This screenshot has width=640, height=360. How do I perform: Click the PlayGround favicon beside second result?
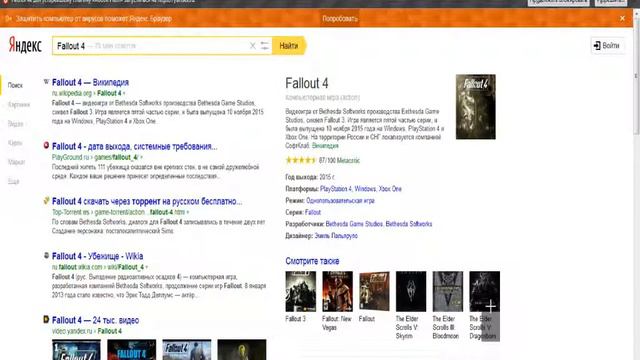[x=46, y=145]
